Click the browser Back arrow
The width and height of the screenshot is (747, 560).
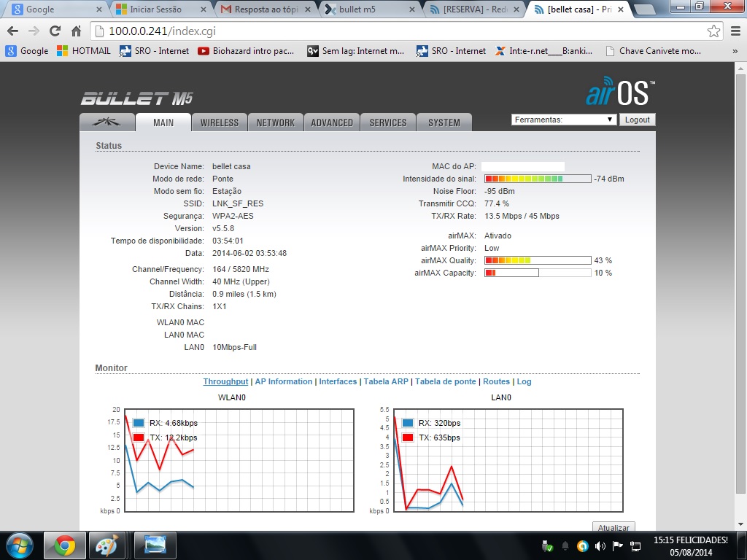[x=13, y=31]
